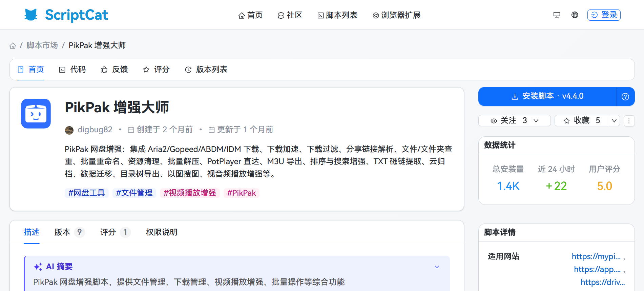
Task: Click the #网盘工具 tag
Action: (87, 193)
